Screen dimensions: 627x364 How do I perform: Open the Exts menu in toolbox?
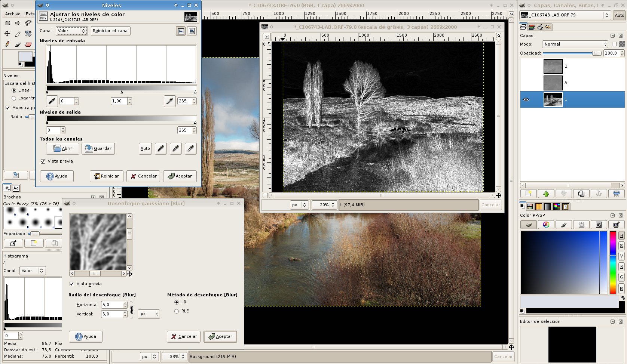click(30, 14)
